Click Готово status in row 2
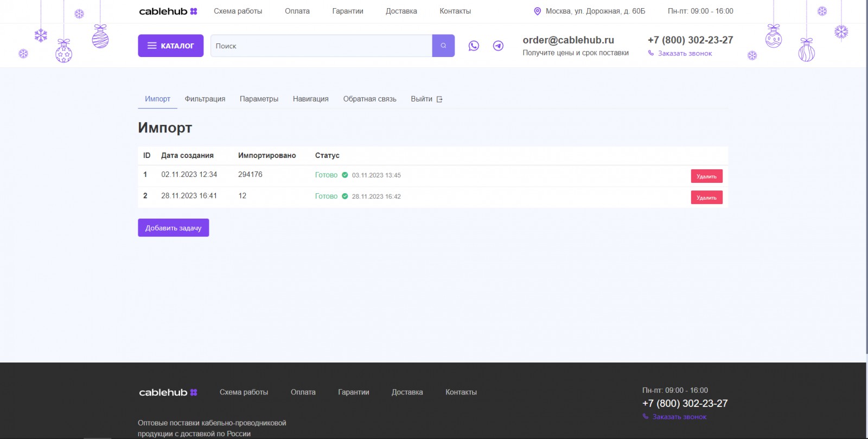This screenshot has width=868, height=439. 326,196
